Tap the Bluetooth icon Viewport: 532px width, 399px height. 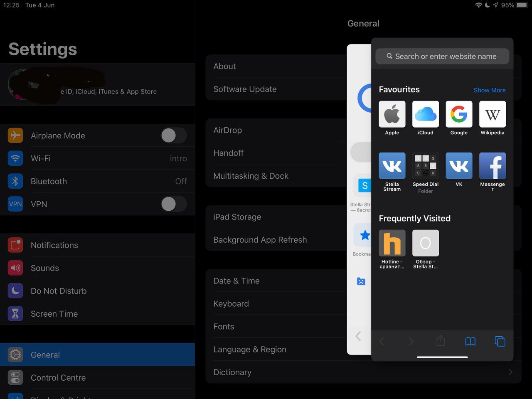(15, 181)
